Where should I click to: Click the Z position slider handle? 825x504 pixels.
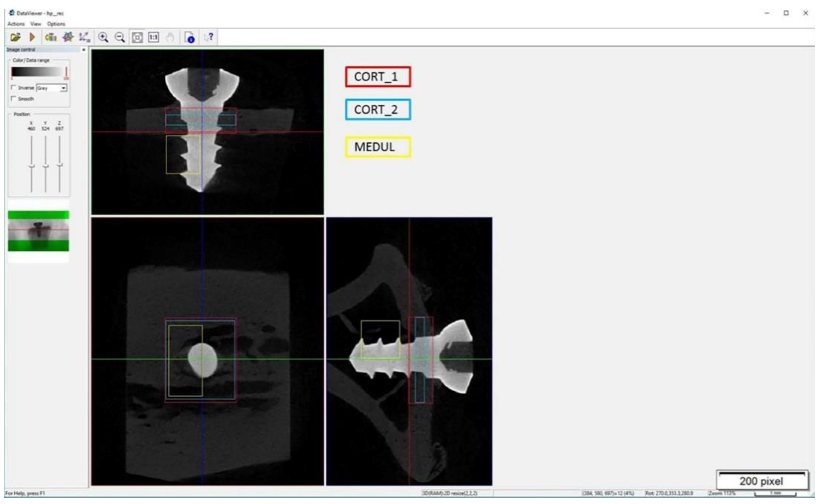pyautogui.click(x=60, y=165)
